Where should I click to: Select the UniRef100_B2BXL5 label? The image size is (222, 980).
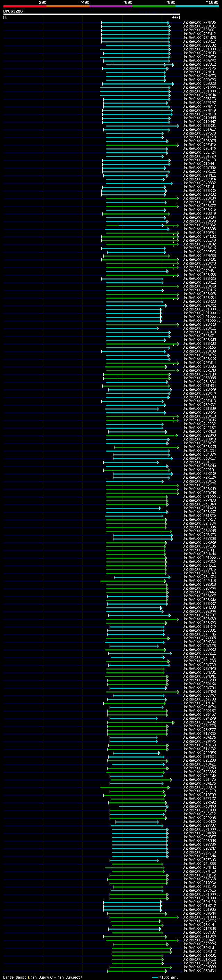199,481
